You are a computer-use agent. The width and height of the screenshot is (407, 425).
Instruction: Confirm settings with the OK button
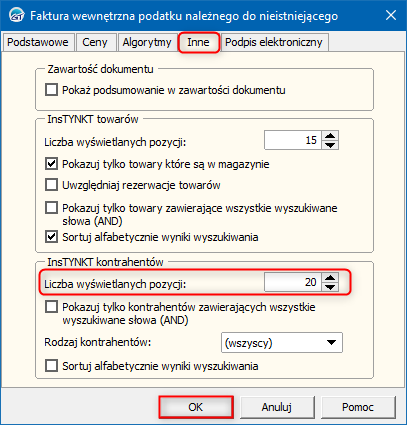(196, 407)
